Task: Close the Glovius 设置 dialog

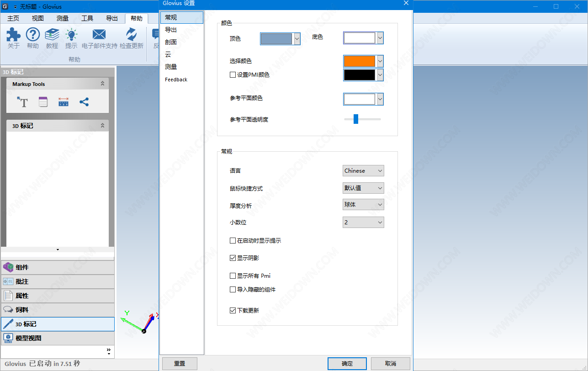Action: [406, 3]
